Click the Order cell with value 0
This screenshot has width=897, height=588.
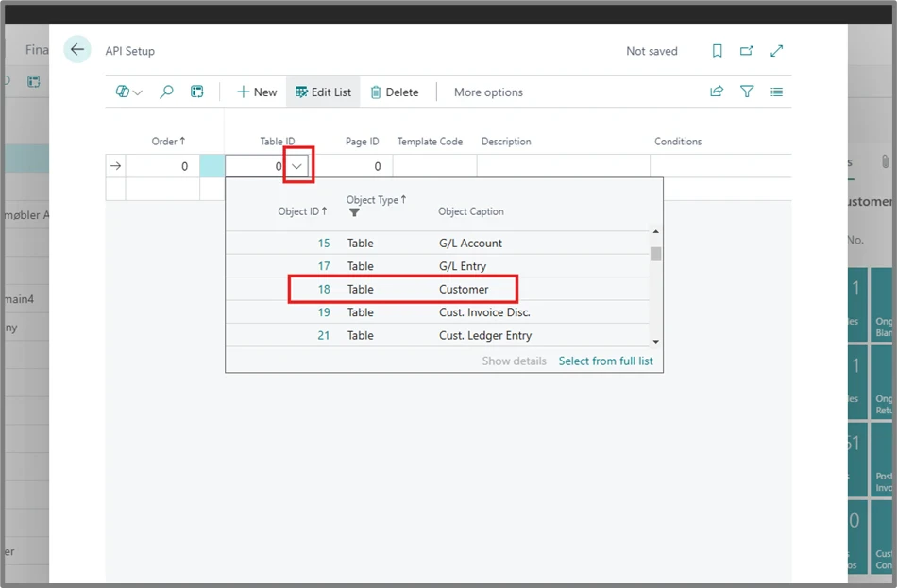[162, 166]
